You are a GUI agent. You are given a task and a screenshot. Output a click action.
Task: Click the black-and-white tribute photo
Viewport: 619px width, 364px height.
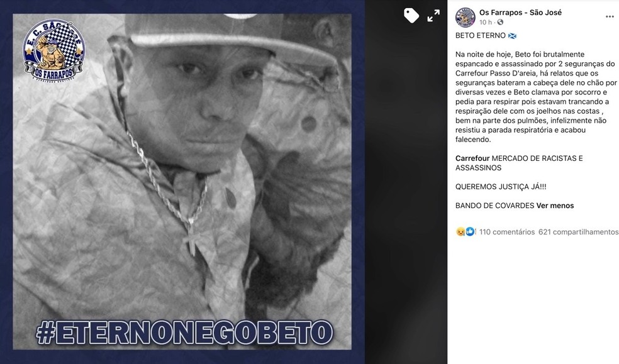[182, 182]
